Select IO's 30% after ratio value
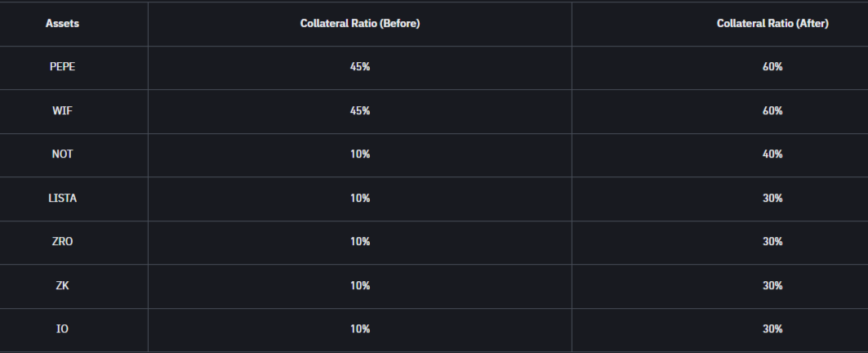This screenshot has width=868, height=353. 772,329
